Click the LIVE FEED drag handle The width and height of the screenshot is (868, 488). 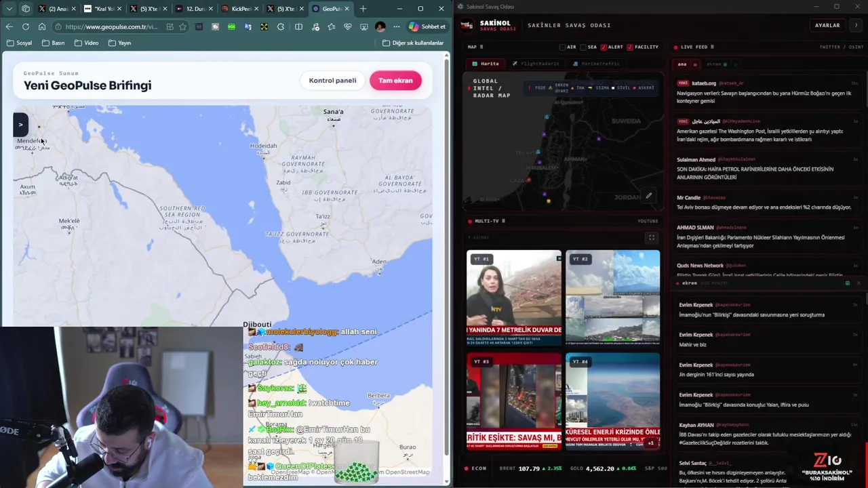[712, 47]
